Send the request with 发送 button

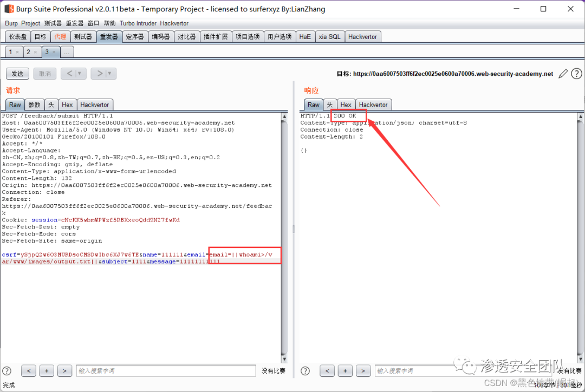17,74
